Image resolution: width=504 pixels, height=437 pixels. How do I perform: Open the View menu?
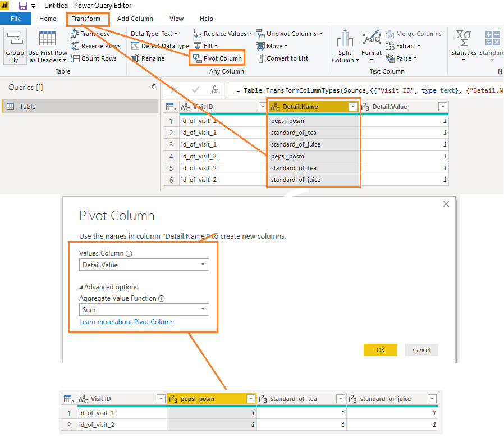pos(176,19)
